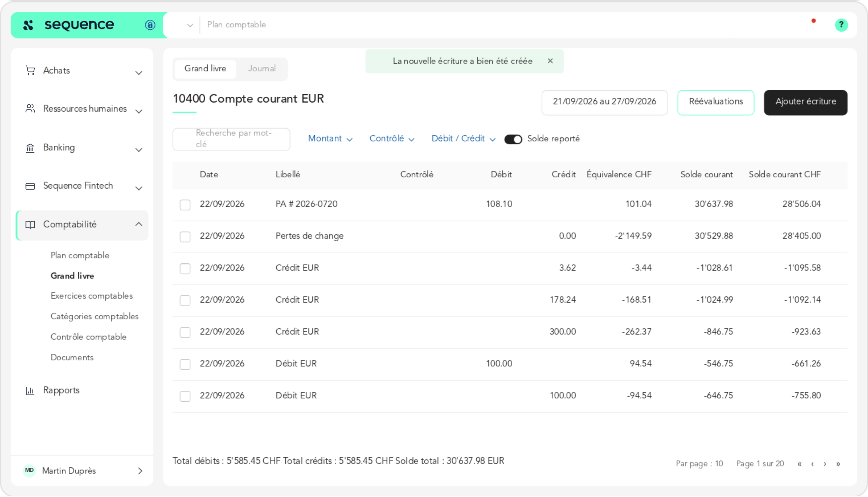Screen dimensions: 868x497
Task: Open the Contrôlé filter dropdown
Action: 392,138
